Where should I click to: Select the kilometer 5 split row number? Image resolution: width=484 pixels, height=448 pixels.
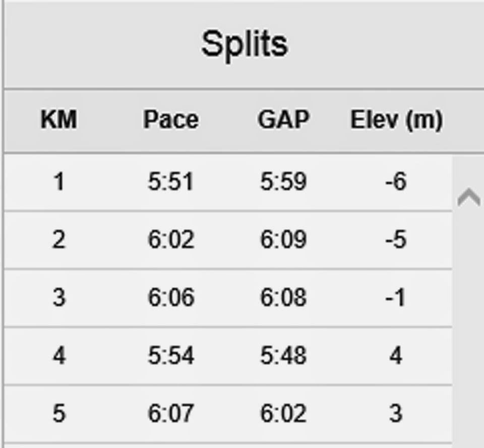[x=59, y=414]
